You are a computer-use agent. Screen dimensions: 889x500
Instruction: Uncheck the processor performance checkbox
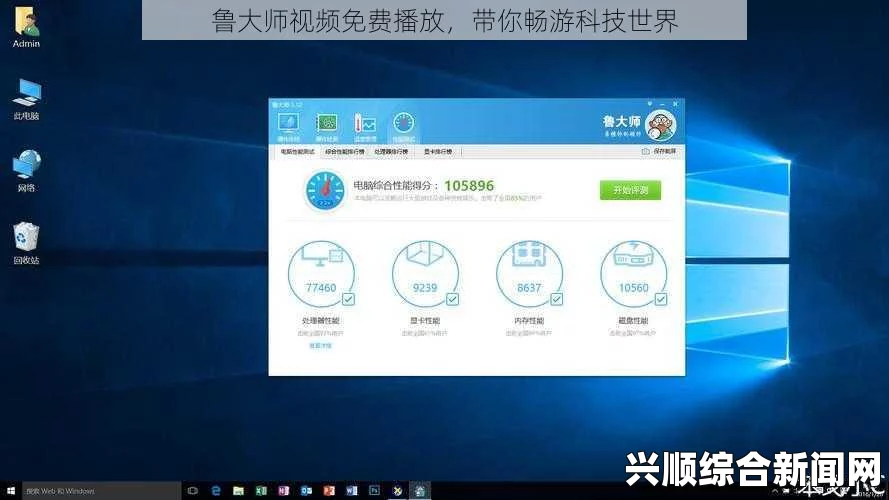coord(348,299)
